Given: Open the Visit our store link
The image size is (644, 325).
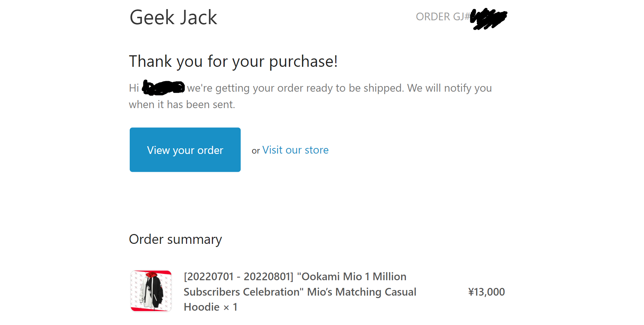Looking at the screenshot, I should pos(295,150).
